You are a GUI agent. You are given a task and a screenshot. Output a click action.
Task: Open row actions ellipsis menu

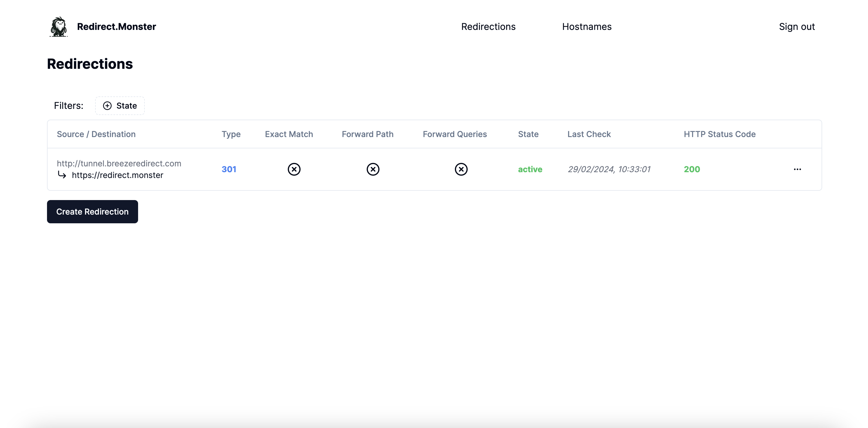point(797,169)
